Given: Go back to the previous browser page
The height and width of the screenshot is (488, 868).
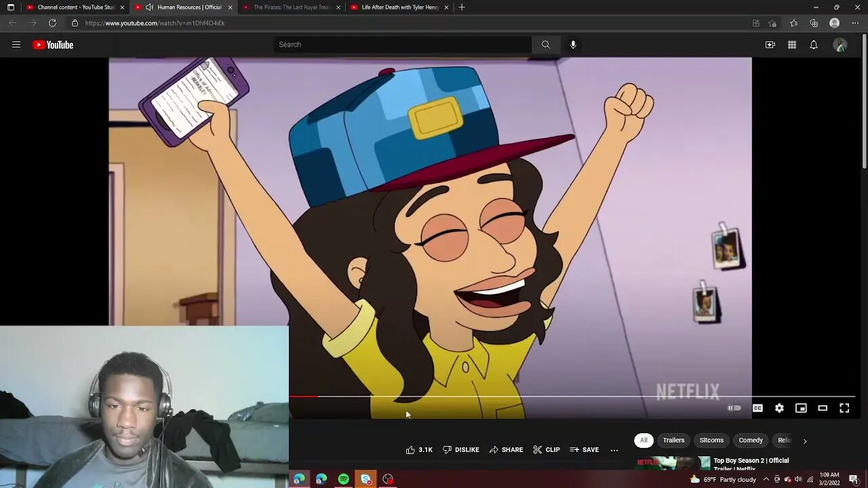Looking at the screenshot, I should 12,23.
